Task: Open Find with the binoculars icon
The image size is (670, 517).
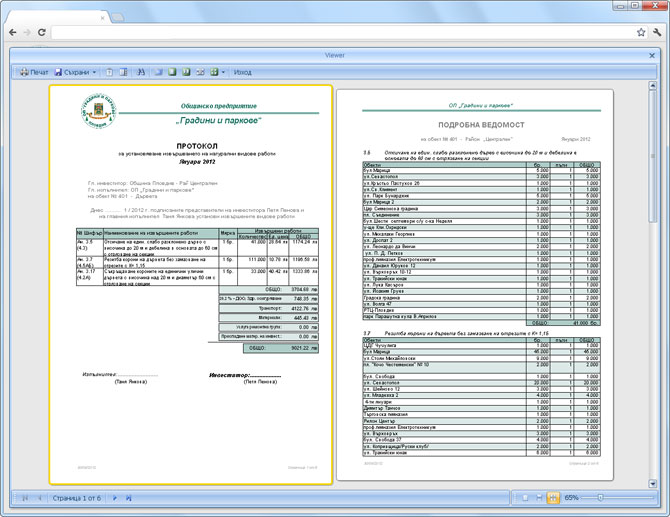Action: click(x=141, y=72)
